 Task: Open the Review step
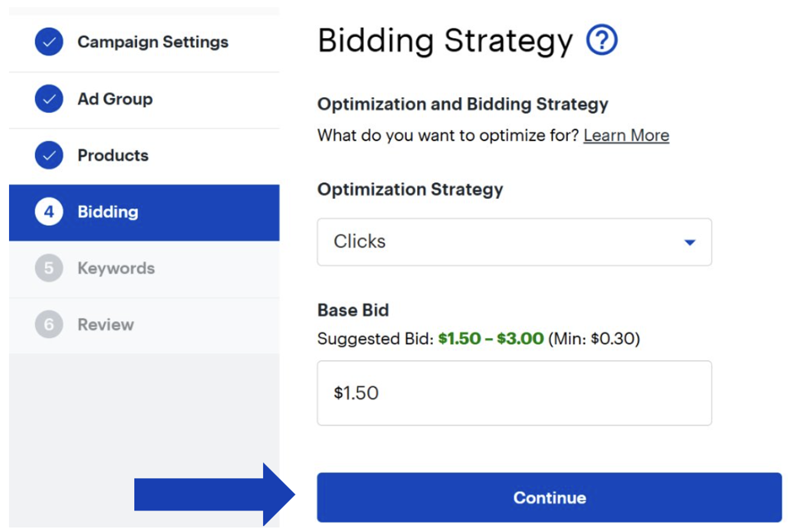(x=105, y=324)
